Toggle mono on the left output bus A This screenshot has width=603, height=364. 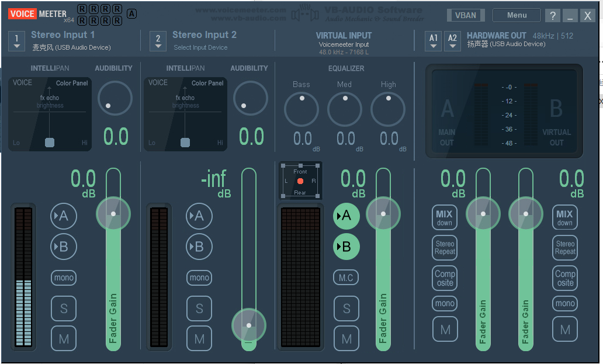445,303
